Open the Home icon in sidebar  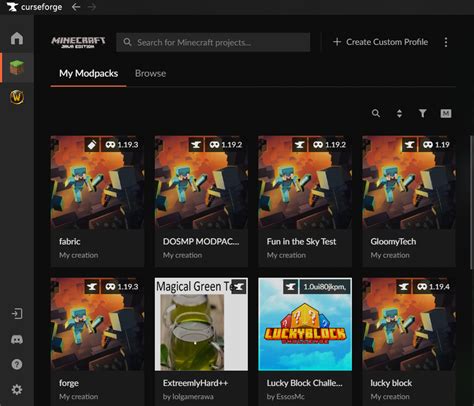[17, 38]
